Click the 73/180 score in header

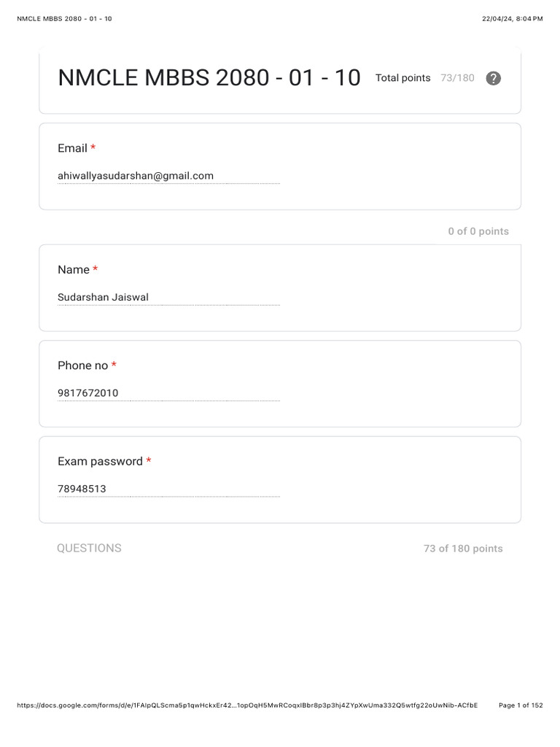[457, 78]
